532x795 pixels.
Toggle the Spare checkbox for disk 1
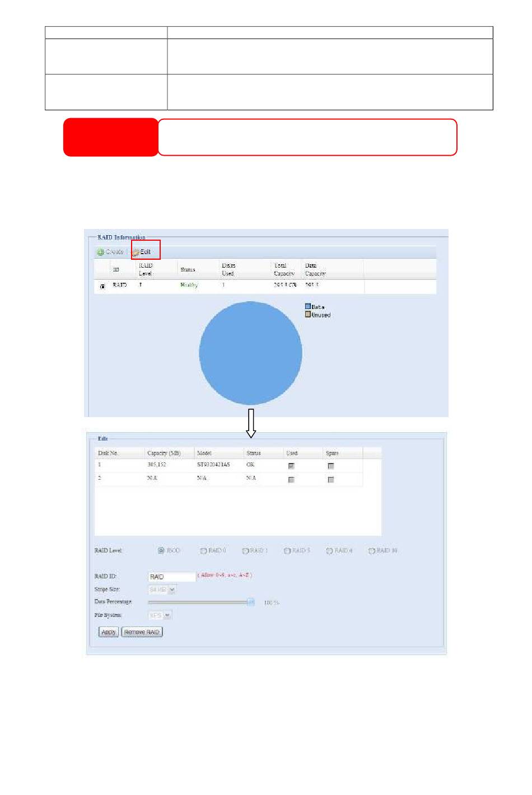tap(331, 466)
